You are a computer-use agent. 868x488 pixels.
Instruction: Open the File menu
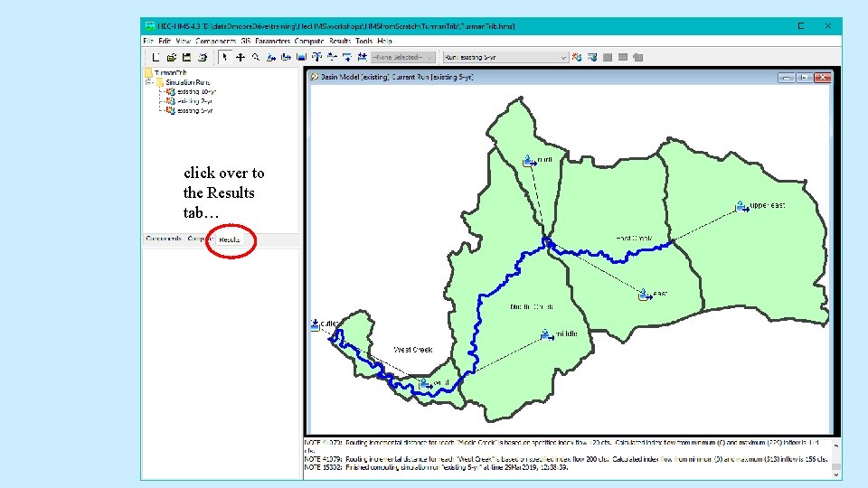click(x=147, y=41)
